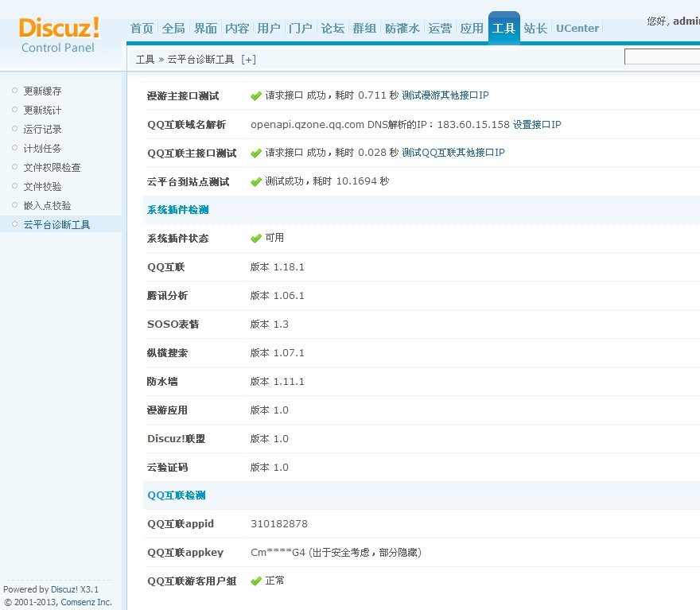Screen dimensions: 700x610
Task: Open the 群组 tab
Action: 364,29
